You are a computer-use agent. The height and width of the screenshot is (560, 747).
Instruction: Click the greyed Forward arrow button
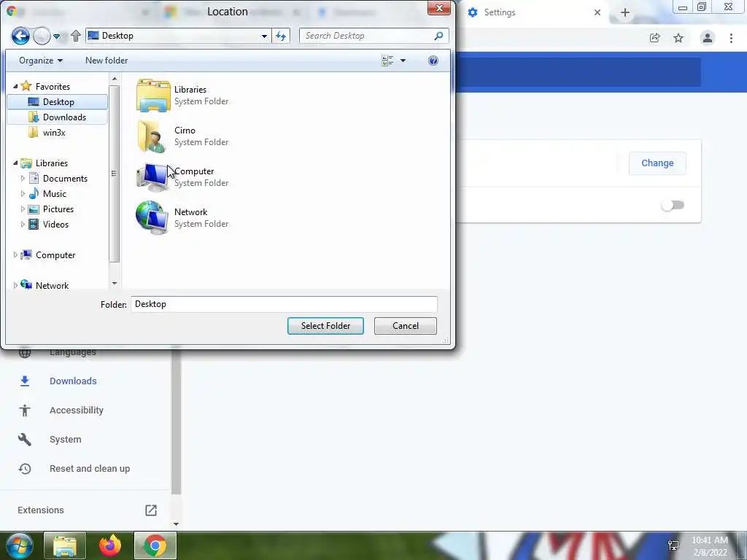(x=42, y=36)
